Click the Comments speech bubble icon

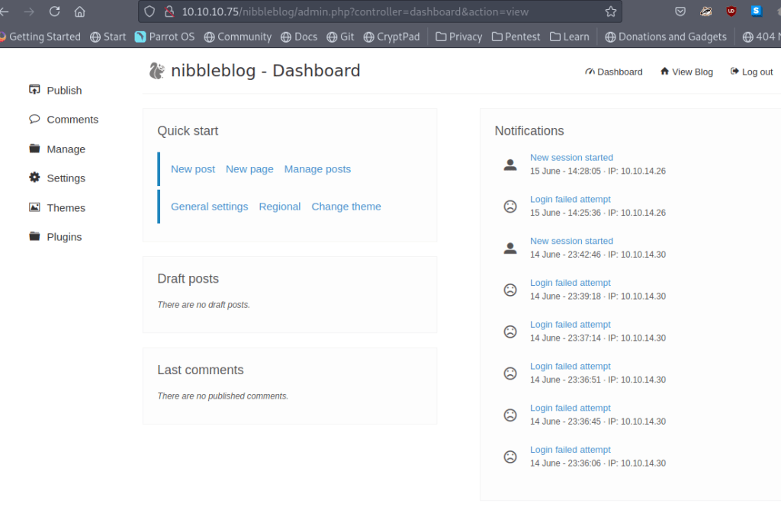[34, 119]
